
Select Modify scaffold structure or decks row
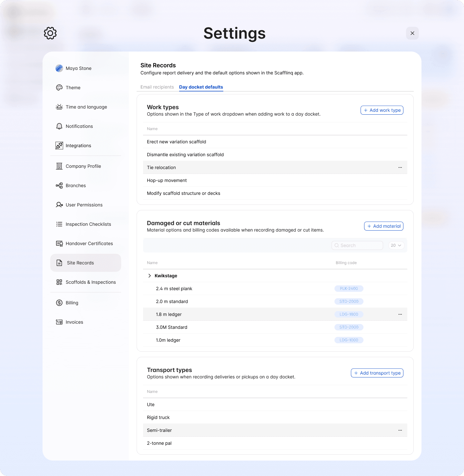click(275, 193)
